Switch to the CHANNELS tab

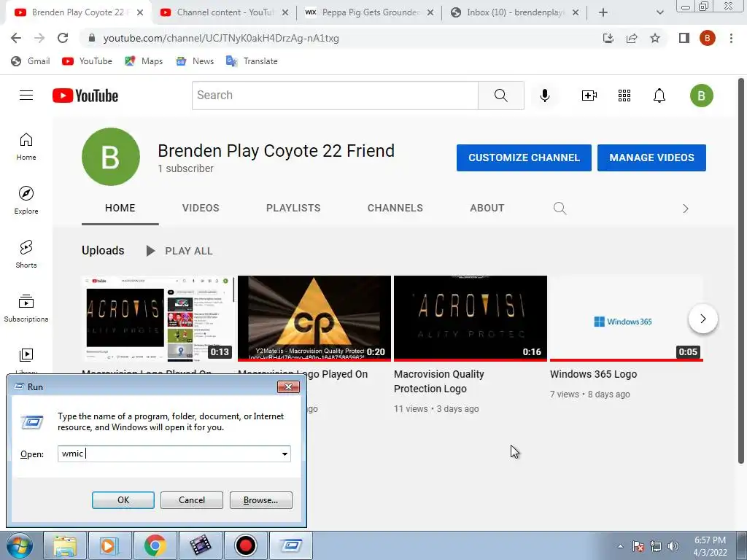pos(395,208)
